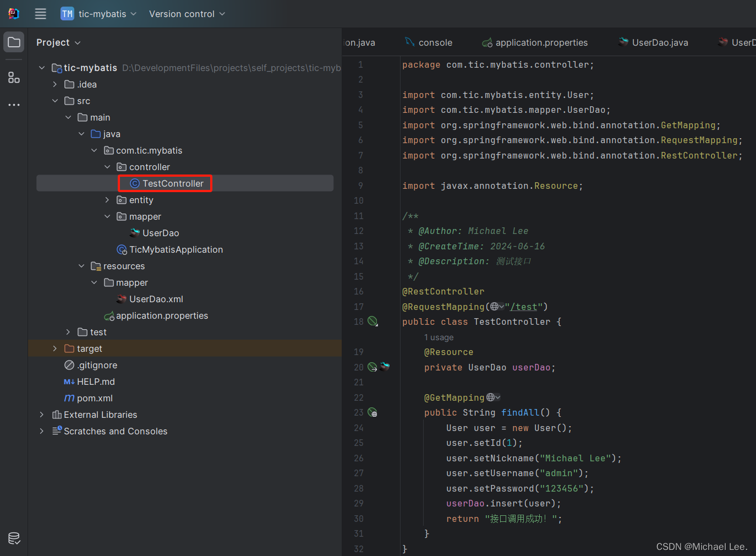
Task: Click the findAll method name
Action: coord(521,412)
